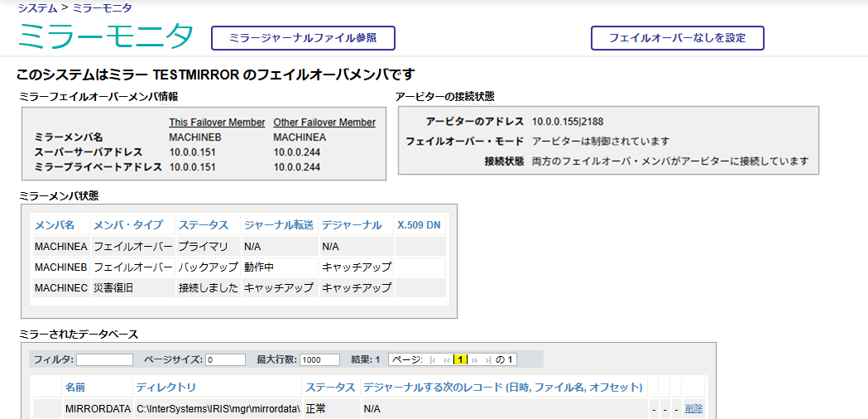This screenshot has width=868, height=419.
Task: Select the MACHINEB row in member status
Action: click(60, 267)
